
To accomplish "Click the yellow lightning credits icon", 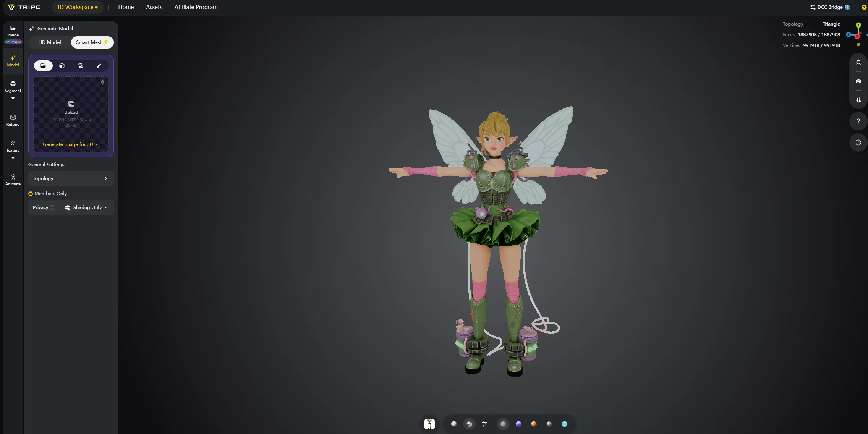I will point(864,7).
